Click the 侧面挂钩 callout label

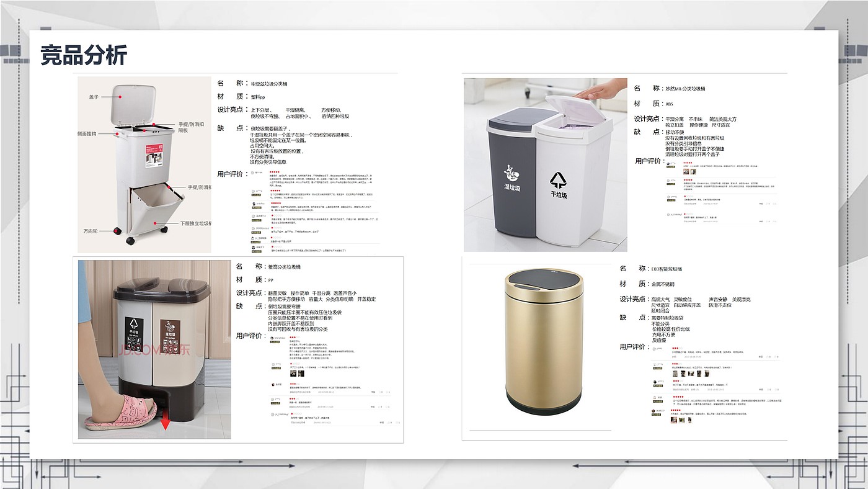[87, 133]
